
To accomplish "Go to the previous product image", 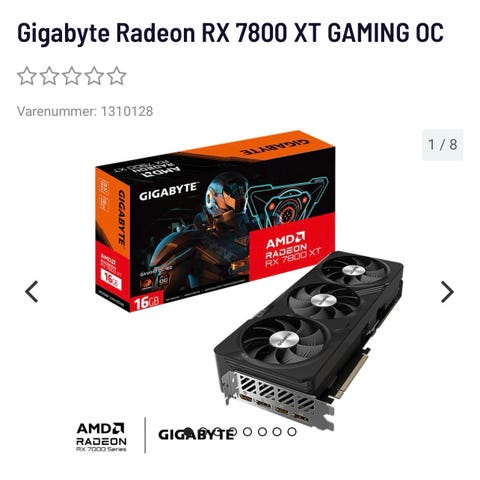I will [32, 292].
